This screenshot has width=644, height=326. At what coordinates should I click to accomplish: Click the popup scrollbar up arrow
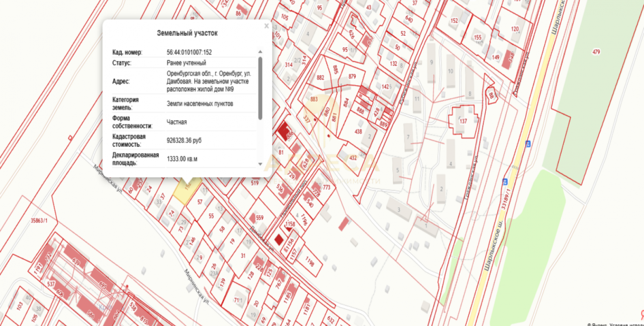coord(260,52)
